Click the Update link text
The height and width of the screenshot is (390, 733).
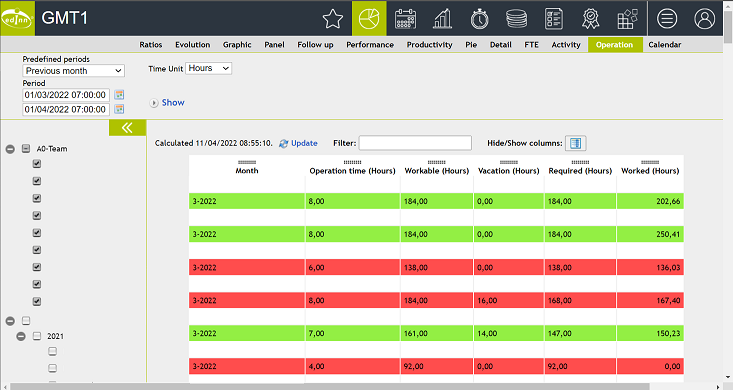(304, 143)
